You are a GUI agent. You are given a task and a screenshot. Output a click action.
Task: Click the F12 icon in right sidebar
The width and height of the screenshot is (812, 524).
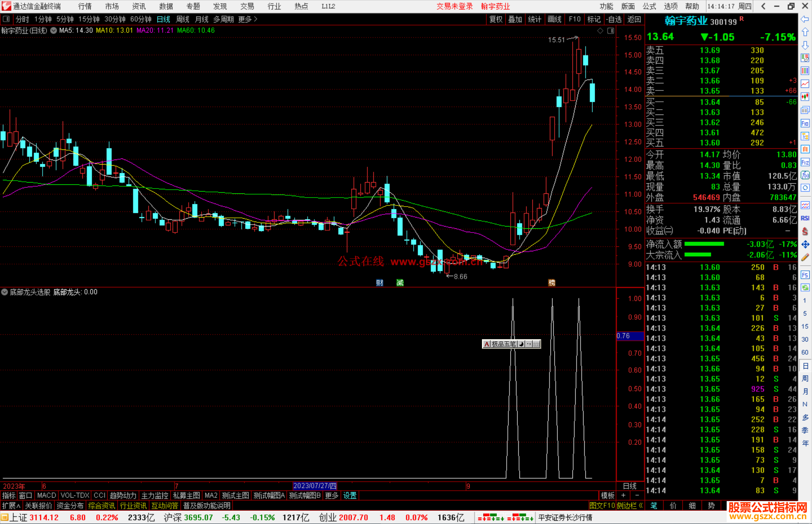pos(805,163)
